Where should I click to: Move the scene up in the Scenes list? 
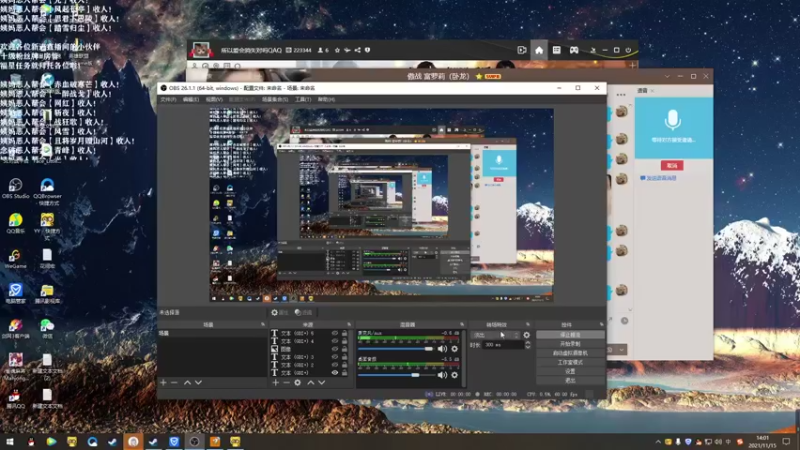[x=187, y=382]
